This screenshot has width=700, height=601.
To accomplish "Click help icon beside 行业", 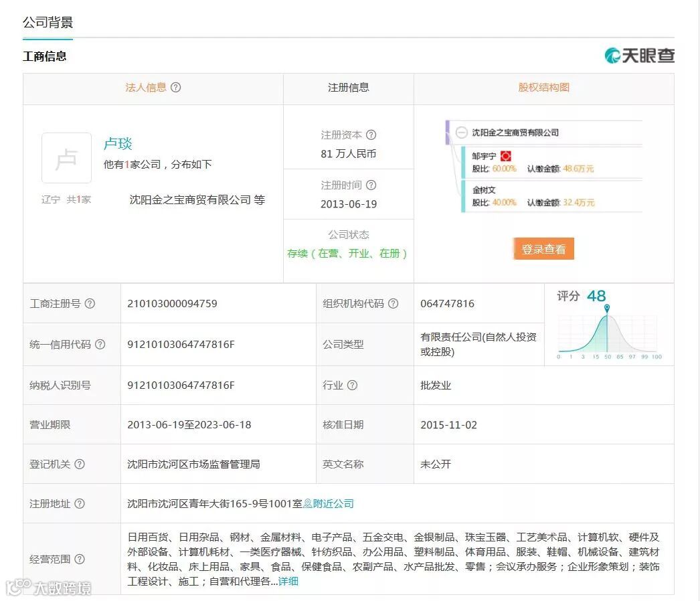I will point(352,385).
